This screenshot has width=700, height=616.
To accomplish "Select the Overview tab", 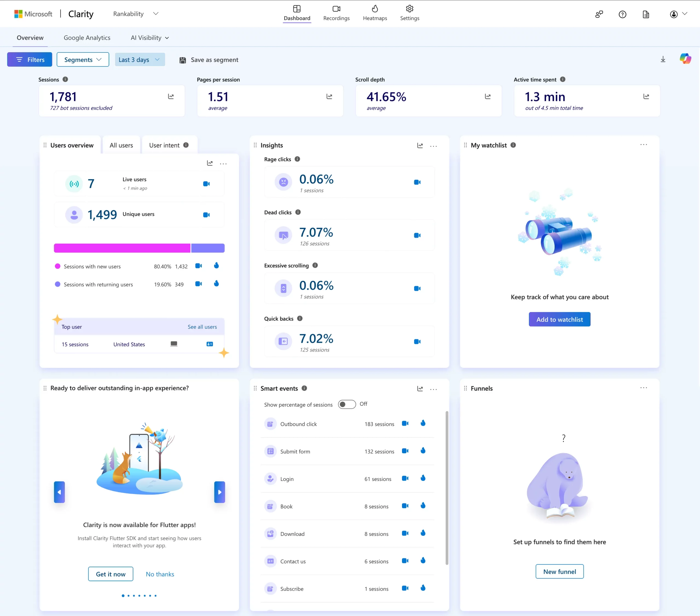I will [x=30, y=38].
